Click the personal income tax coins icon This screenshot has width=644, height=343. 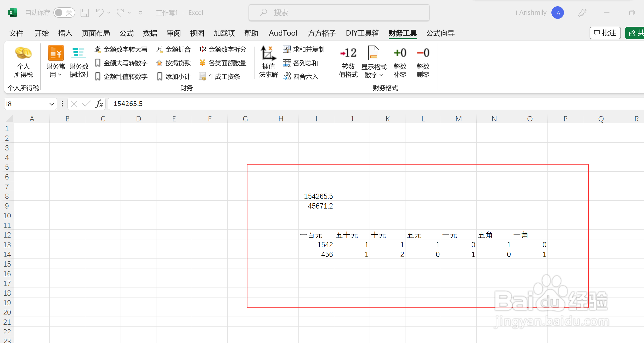pyautogui.click(x=23, y=53)
